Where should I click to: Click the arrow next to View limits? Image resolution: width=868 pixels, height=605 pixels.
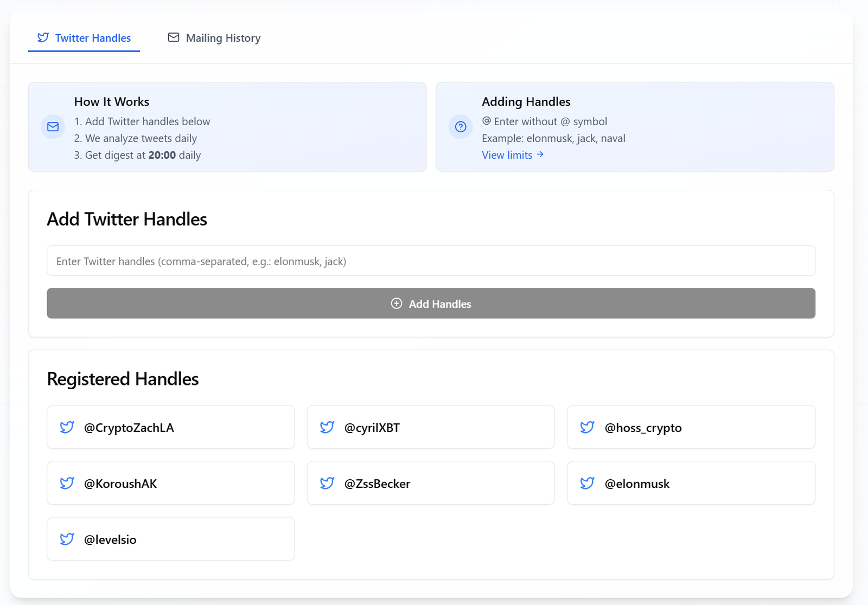click(x=540, y=155)
